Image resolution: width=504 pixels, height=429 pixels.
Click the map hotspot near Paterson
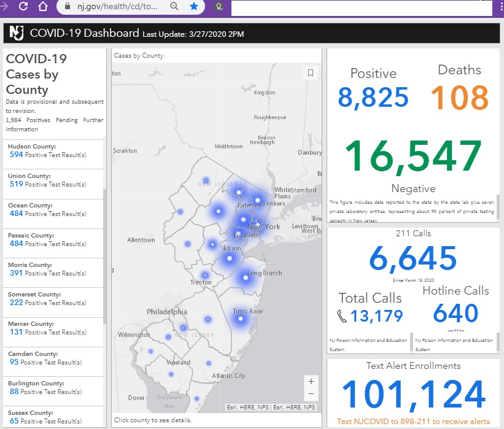[239, 193]
